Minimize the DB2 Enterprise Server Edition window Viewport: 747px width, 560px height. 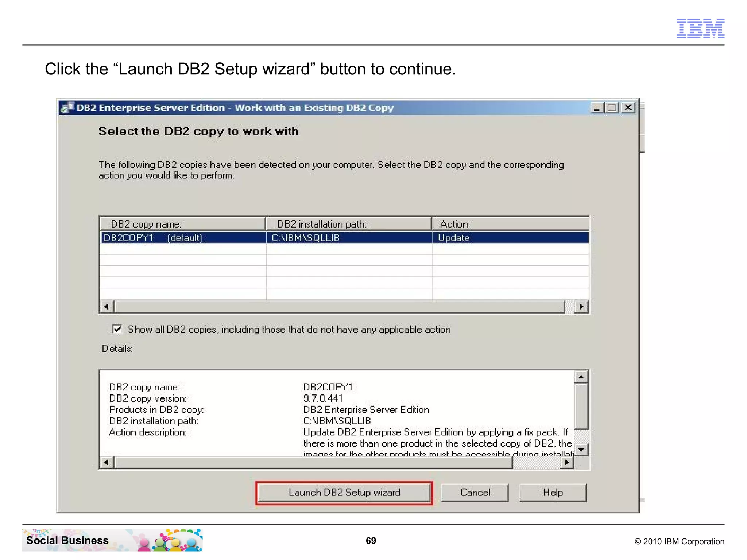click(x=597, y=108)
